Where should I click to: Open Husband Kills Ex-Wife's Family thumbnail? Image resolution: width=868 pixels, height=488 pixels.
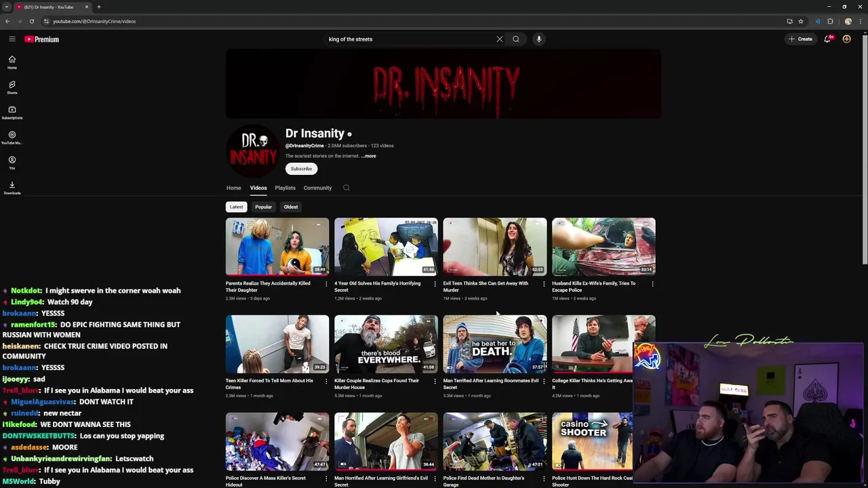[x=604, y=247]
